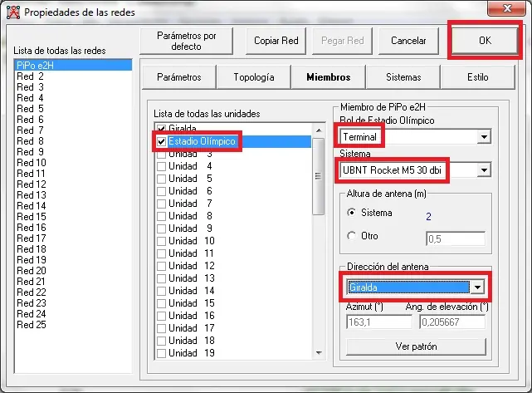Toggle the Giralda unit checkbox
This screenshot has width=532, height=393.
point(162,129)
